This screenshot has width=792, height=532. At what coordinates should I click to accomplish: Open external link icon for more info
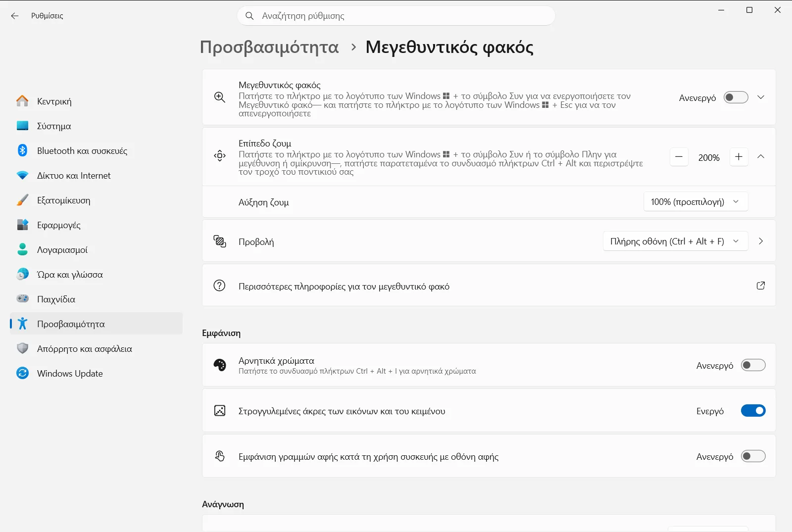[x=761, y=286]
